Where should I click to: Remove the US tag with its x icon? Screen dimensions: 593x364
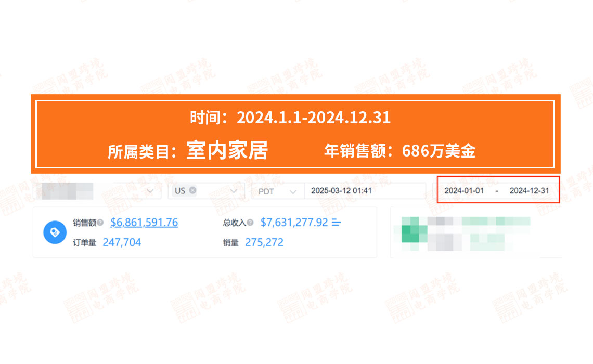coord(193,190)
